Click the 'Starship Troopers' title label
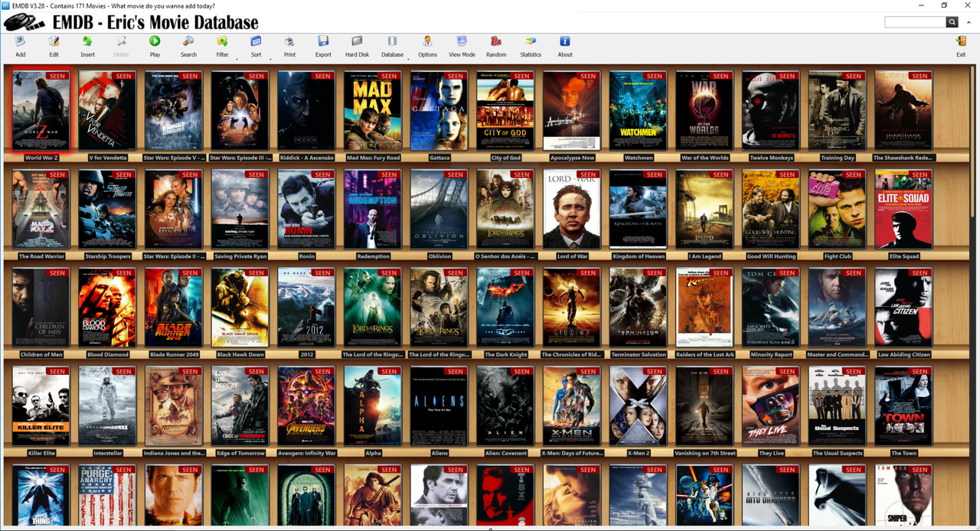Image resolution: width=980 pixels, height=531 pixels. tap(107, 256)
